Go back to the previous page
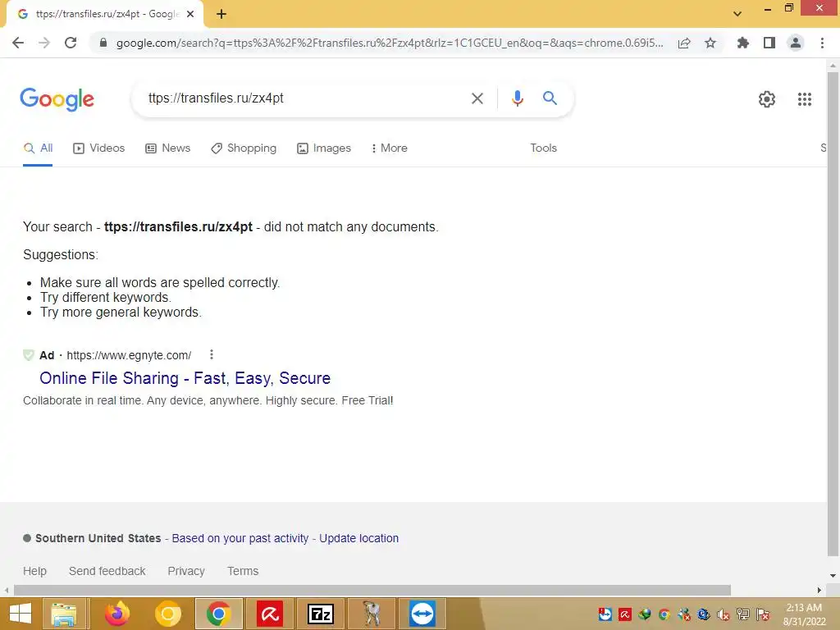 click(18, 43)
